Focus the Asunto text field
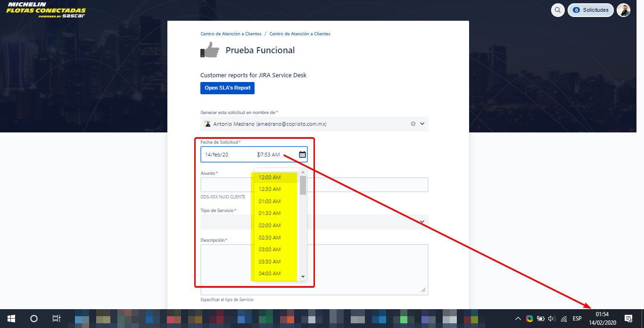Screen dimensions: 644x328 point(314,185)
